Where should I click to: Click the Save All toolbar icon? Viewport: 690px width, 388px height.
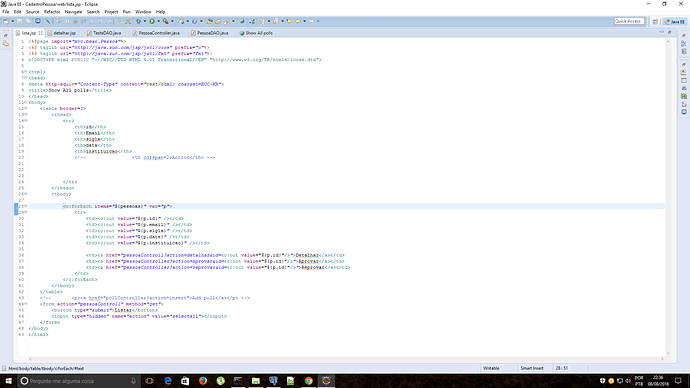click(x=28, y=21)
